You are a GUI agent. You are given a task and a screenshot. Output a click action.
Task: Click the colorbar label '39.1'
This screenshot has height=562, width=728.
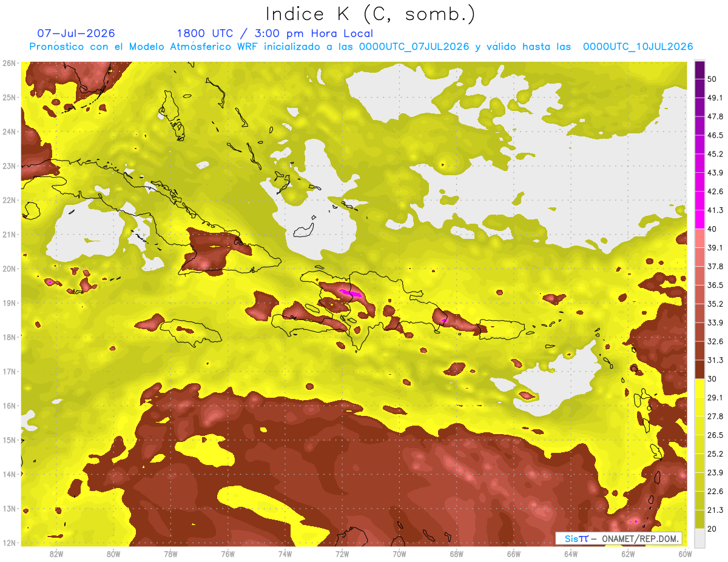[715, 247]
